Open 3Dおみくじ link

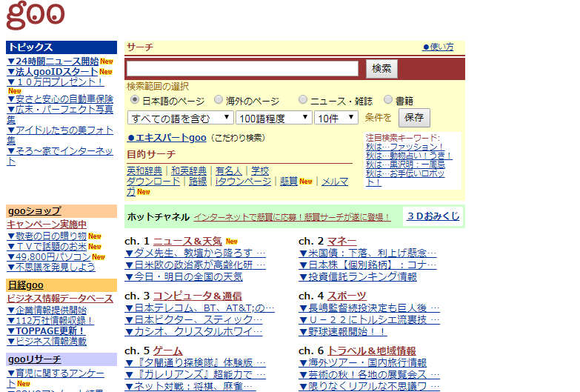433,216
